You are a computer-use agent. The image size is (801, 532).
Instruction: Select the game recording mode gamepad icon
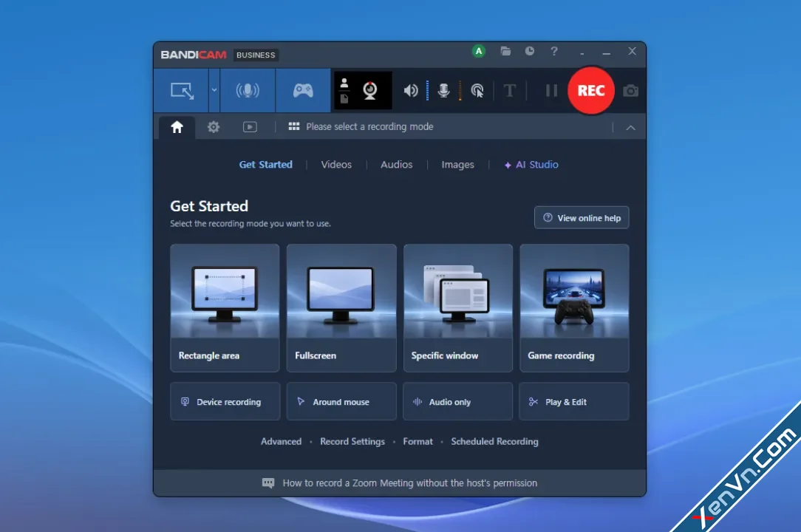pos(303,91)
